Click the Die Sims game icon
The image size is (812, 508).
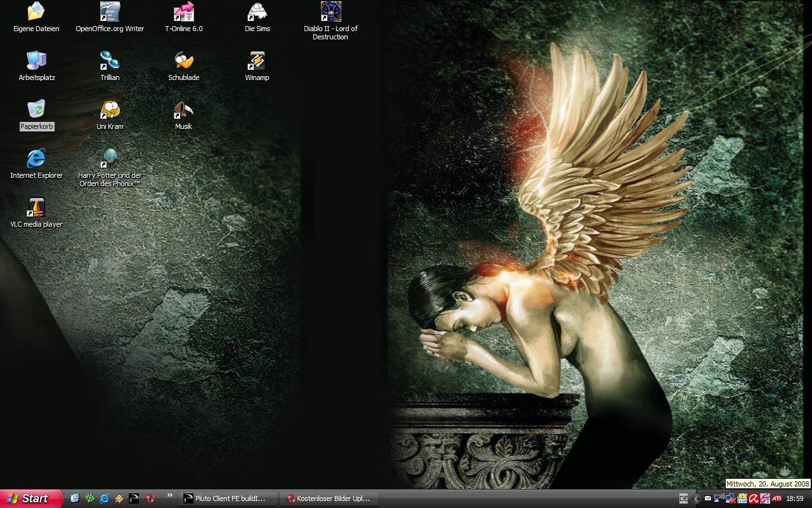point(257,12)
